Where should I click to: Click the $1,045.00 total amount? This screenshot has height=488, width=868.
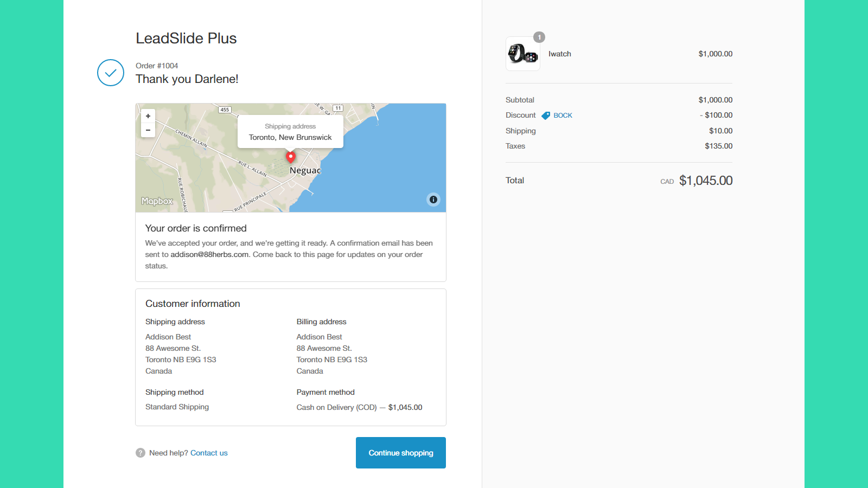coord(706,181)
